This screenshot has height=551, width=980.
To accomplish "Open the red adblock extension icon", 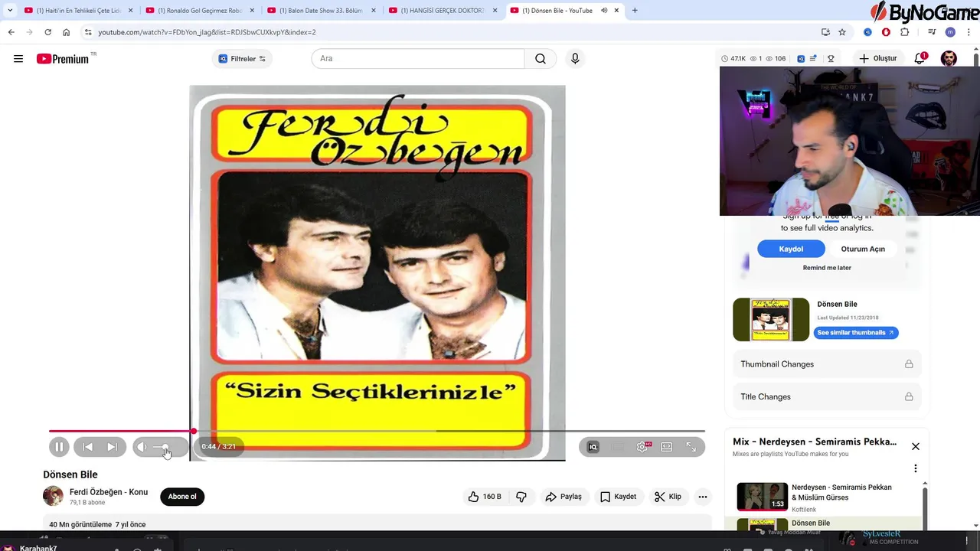I will click(886, 32).
